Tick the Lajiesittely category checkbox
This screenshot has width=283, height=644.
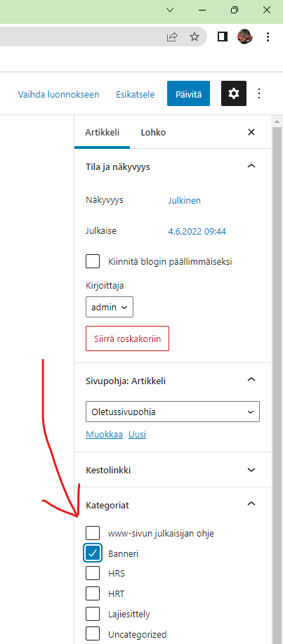click(x=93, y=614)
